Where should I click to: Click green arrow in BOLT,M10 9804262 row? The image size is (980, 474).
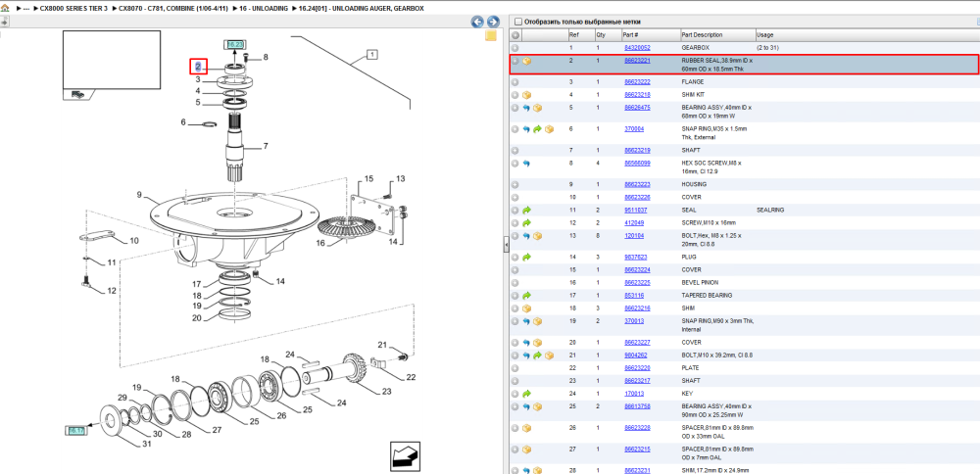pyautogui.click(x=538, y=355)
